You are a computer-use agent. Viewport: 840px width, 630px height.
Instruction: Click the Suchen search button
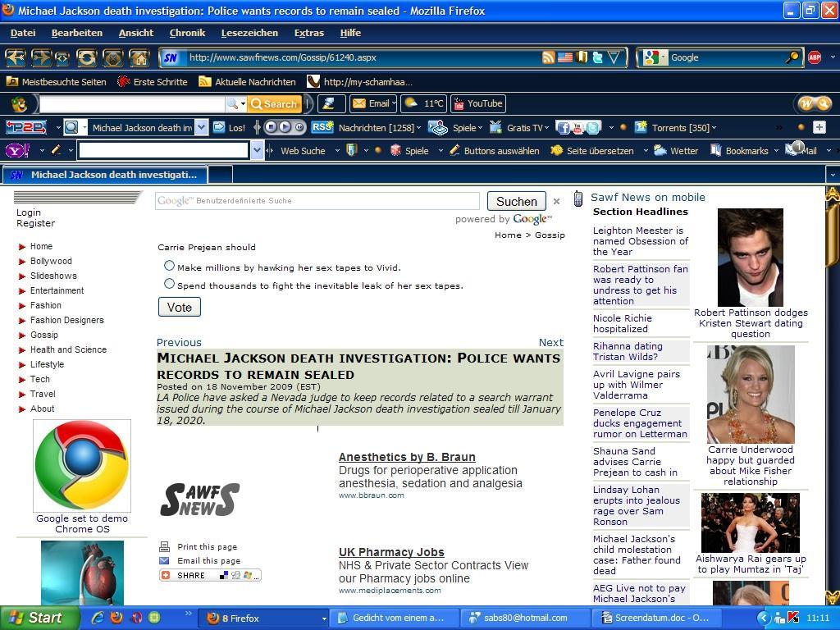[517, 202]
